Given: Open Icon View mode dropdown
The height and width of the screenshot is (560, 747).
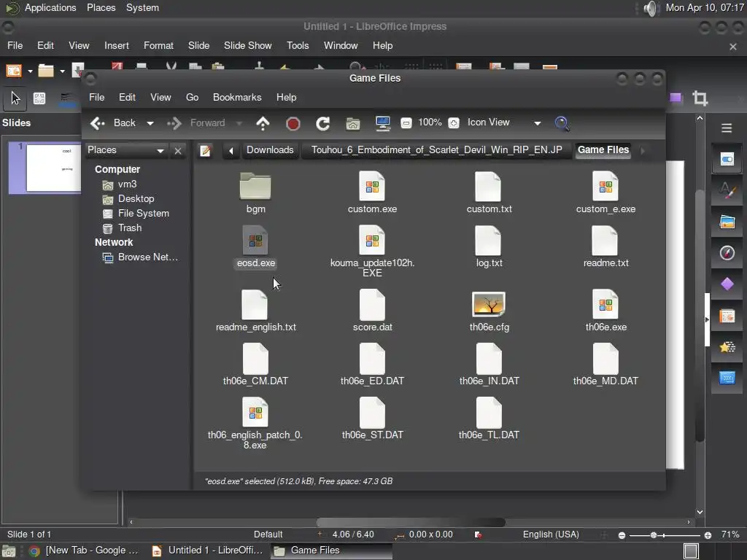Looking at the screenshot, I should [x=504, y=122].
